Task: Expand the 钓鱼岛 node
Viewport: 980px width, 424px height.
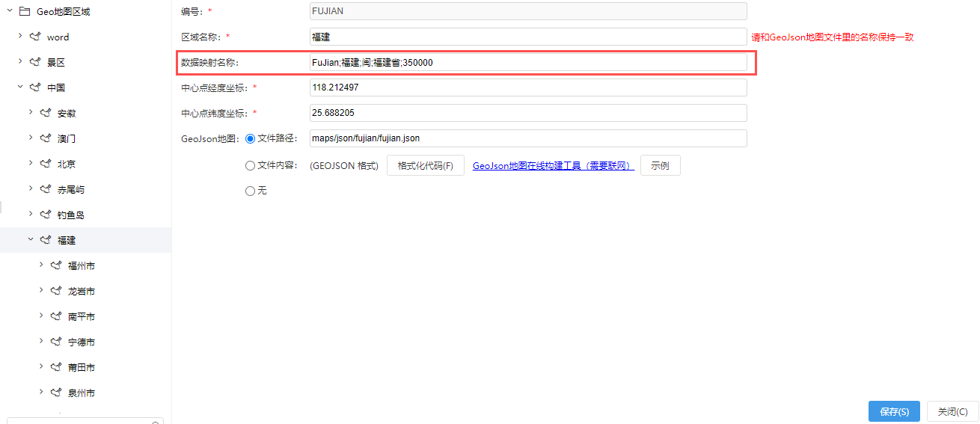Action: [x=31, y=215]
